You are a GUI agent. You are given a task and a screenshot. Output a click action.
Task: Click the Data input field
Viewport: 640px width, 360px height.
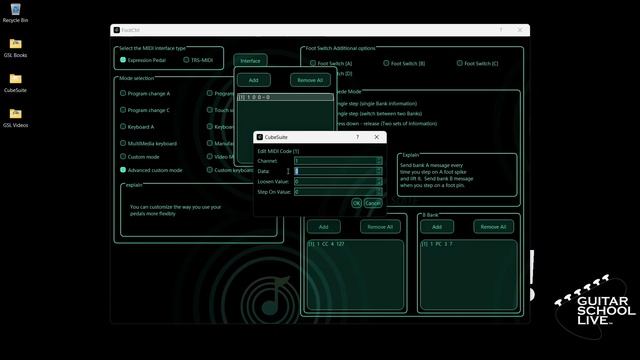coord(338,171)
